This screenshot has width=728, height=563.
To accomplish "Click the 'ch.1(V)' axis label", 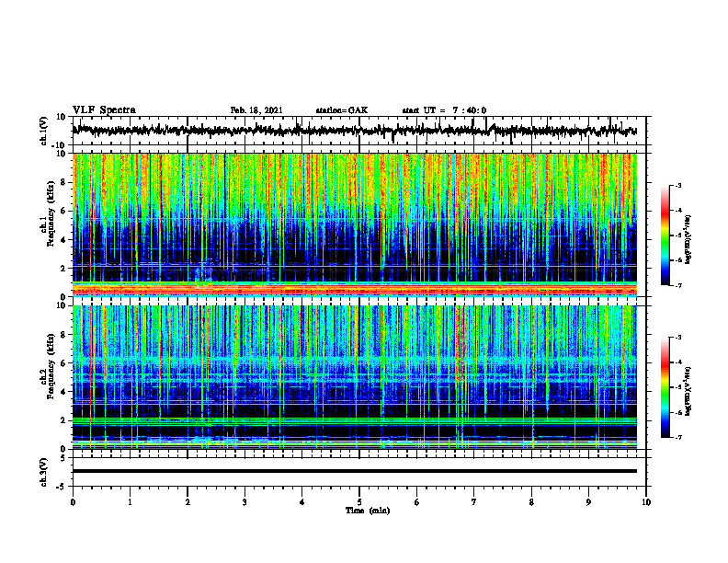I will click(x=44, y=131).
